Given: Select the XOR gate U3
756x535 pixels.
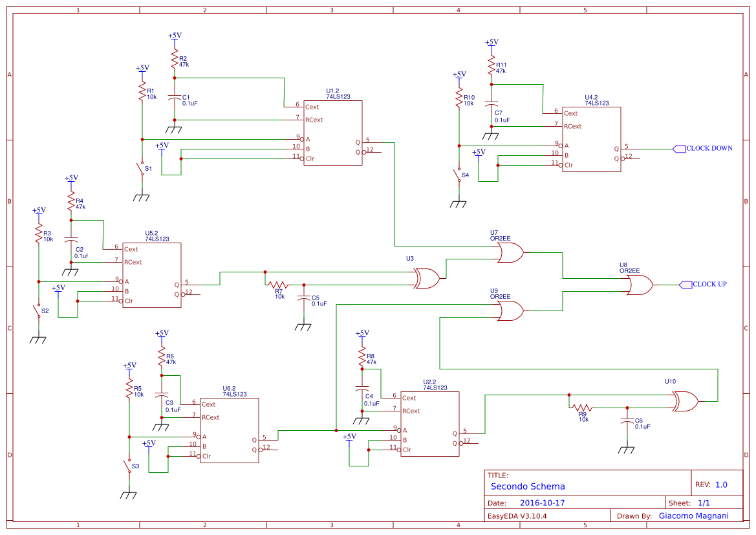Looking at the screenshot, I should (427, 277).
